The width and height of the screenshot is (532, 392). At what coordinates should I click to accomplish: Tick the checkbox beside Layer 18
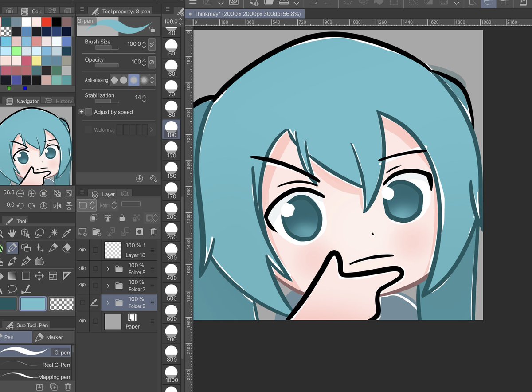tap(95, 251)
